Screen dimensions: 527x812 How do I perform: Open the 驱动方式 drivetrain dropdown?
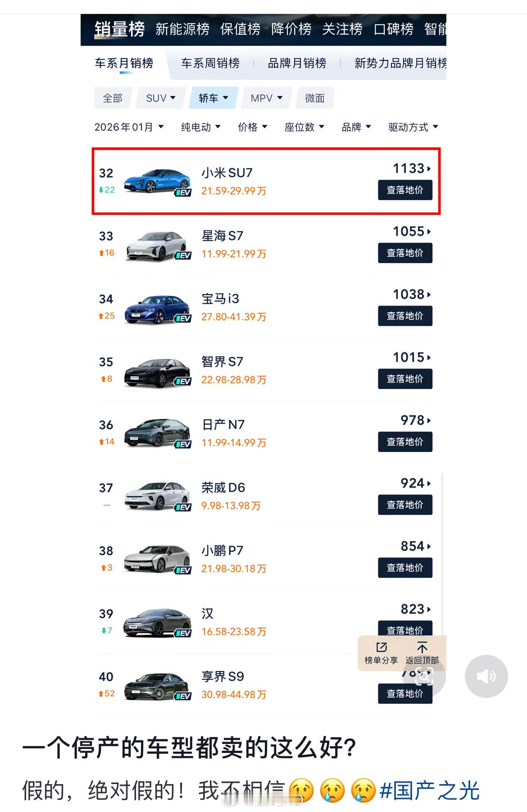pos(411,127)
